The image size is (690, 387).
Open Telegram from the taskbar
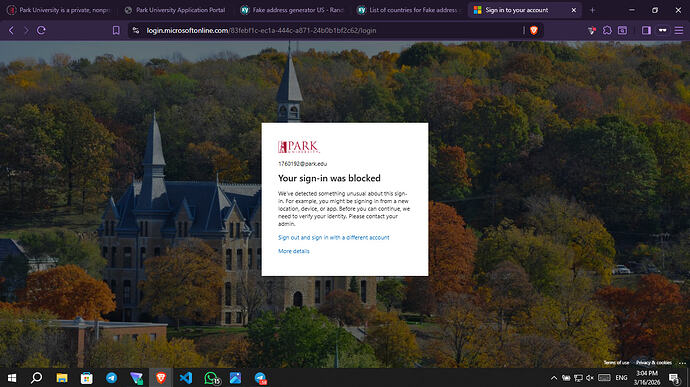tap(111, 378)
